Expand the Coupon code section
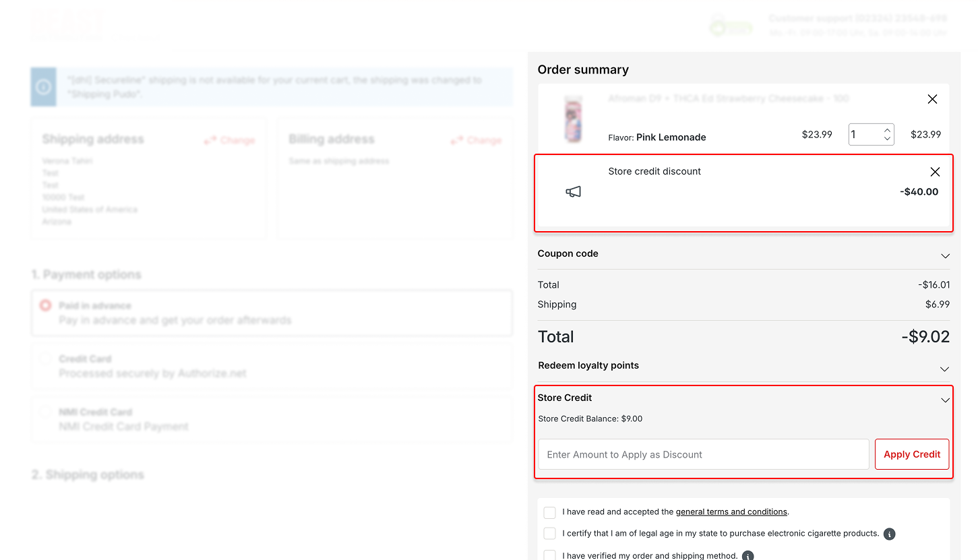 945,255
